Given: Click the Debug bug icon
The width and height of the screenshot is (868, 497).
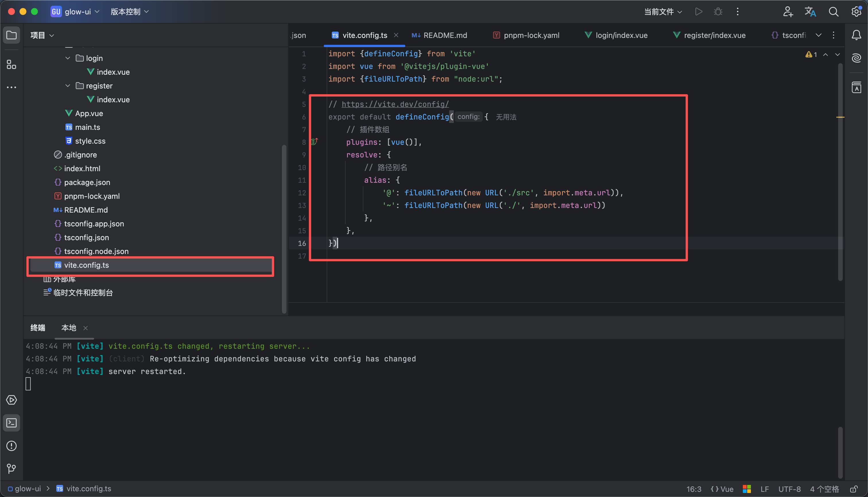Looking at the screenshot, I should click(718, 11).
